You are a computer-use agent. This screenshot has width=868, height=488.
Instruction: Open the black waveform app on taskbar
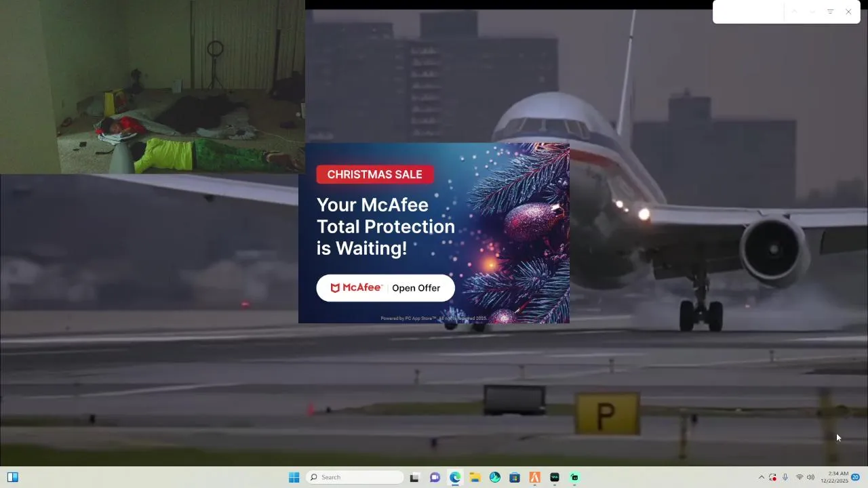555,477
